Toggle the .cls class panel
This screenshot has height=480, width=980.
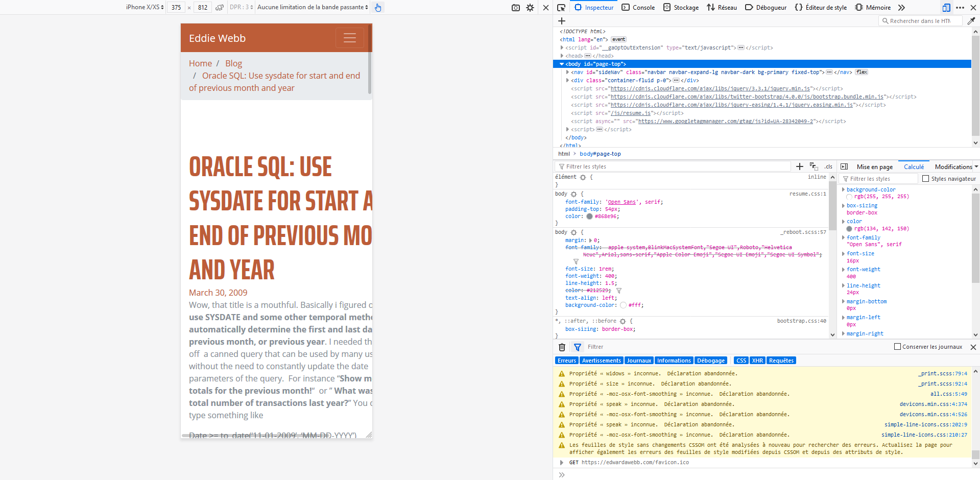(828, 166)
